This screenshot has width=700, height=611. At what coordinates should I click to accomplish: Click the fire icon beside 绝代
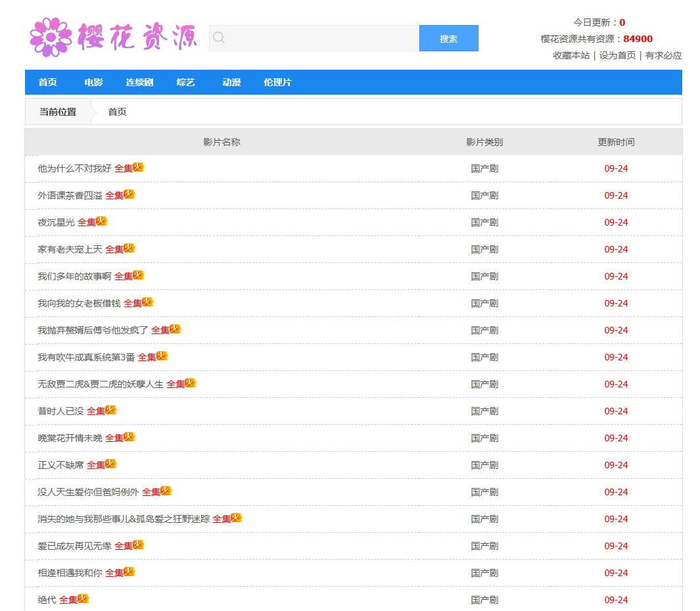point(82,597)
